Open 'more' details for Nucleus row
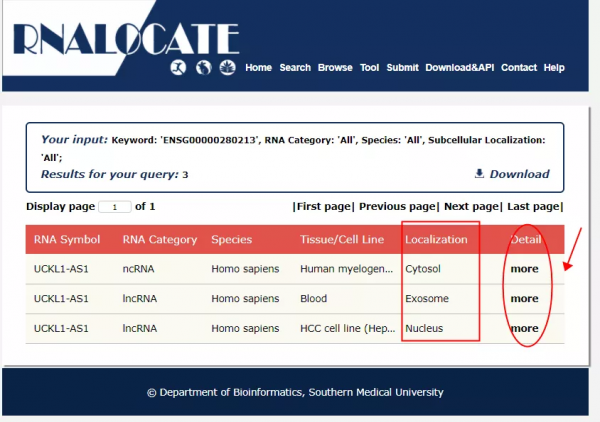The image size is (600, 422). (x=525, y=328)
